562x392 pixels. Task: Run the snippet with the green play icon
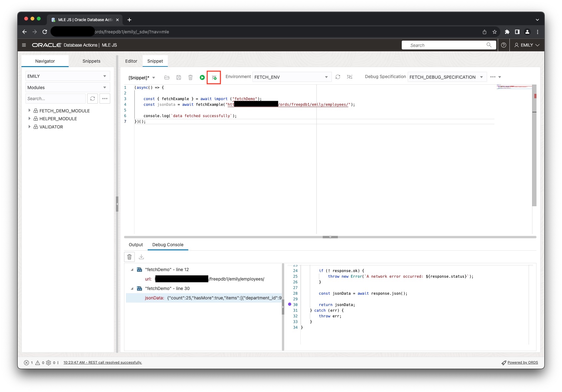click(x=202, y=77)
